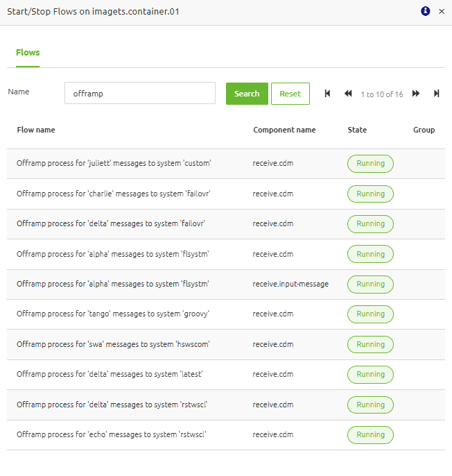Jump to the last page of flows
Image resolution: width=452 pixels, height=476 pixels.
(x=437, y=94)
